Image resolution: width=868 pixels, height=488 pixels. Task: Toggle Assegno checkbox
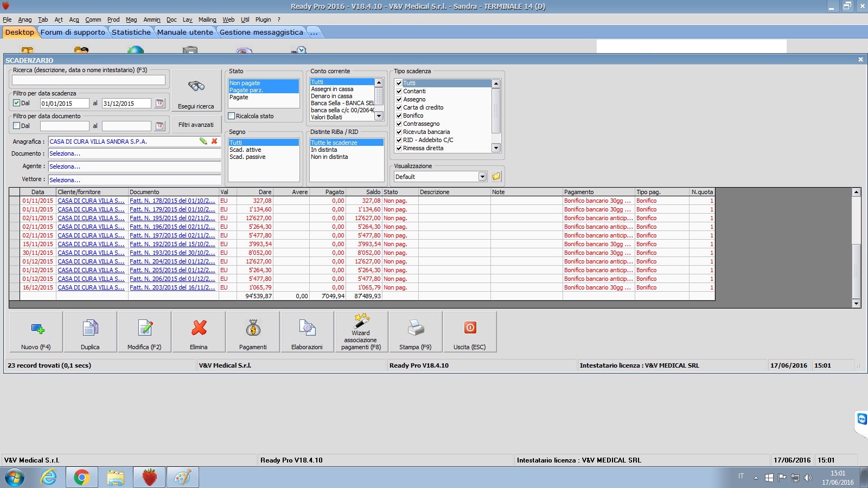(x=399, y=99)
